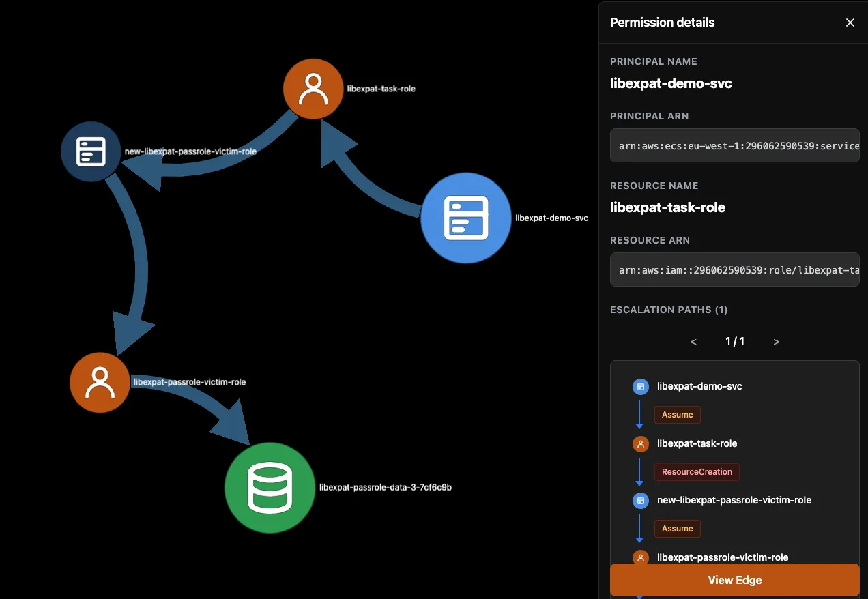
Task: Go to the previous escalation path
Action: [693, 342]
